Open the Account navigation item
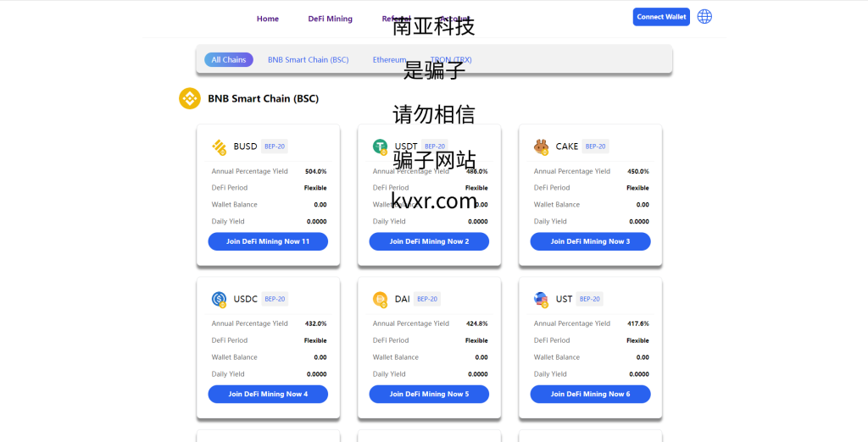The height and width of the screenshot is (442, 868). point(454,19)
